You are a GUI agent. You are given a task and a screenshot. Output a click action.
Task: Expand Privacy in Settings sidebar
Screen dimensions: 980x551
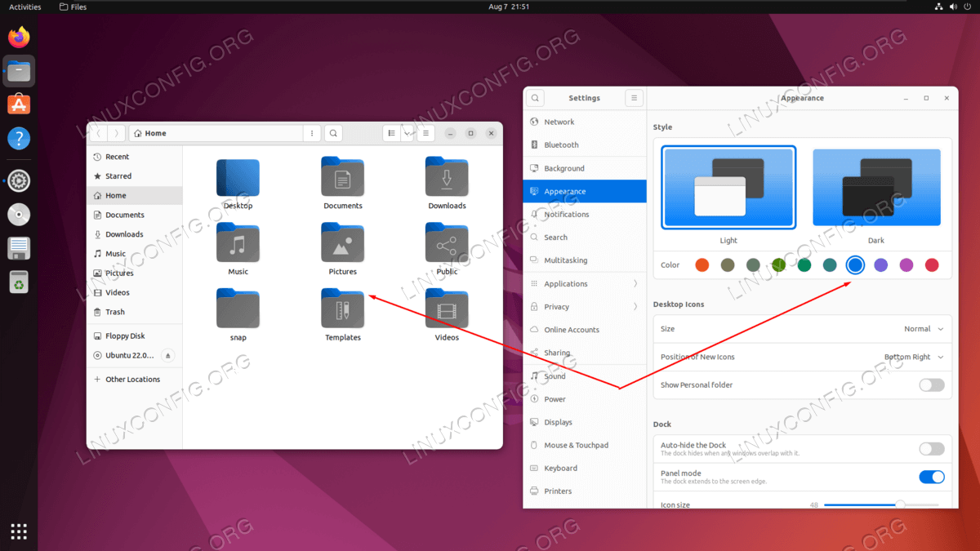(x=585, y=307)
